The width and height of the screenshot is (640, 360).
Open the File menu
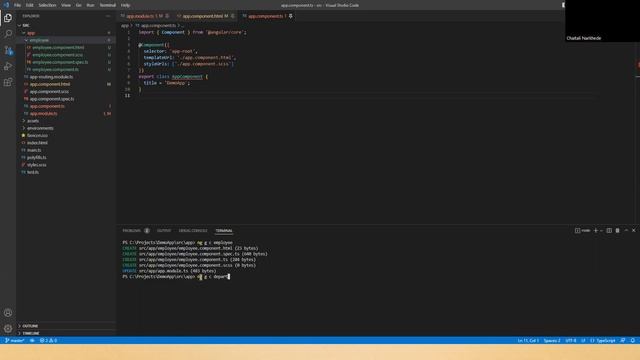click(17, 5)
